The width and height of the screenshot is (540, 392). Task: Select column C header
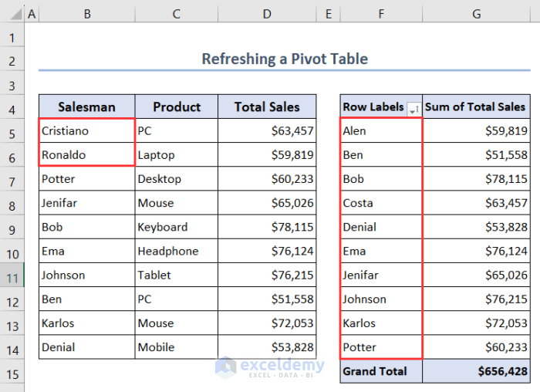point(177,14)
